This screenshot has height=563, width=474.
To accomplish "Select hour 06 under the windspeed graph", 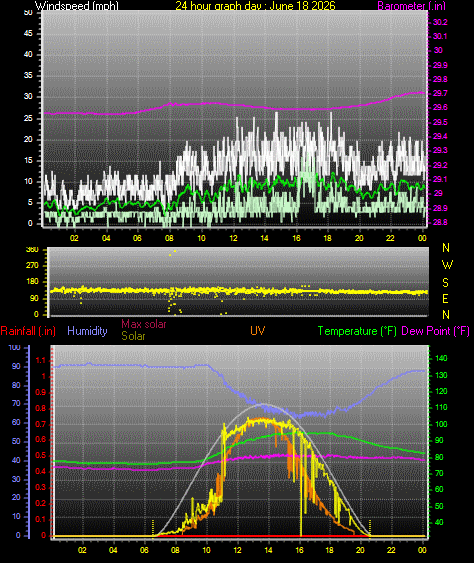I will (x=137, y=238).
